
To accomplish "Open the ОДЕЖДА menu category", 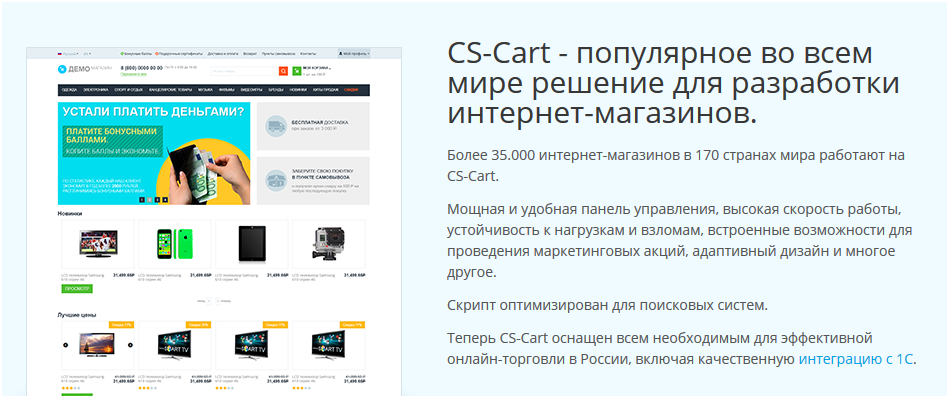I will 69,89.
